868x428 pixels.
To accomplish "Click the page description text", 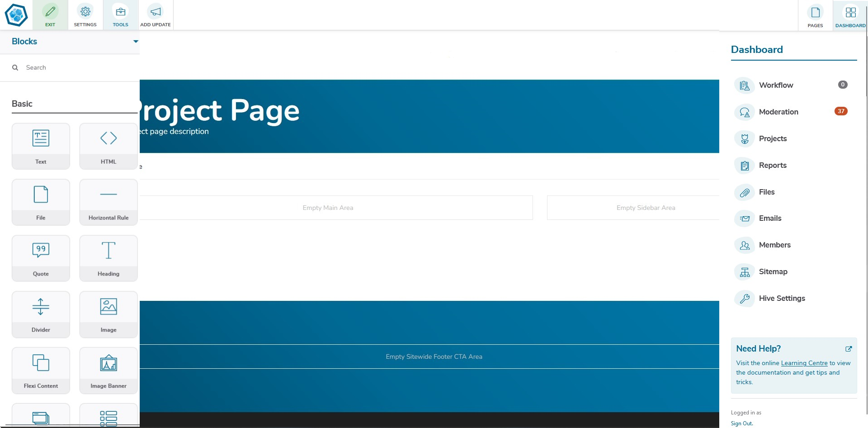I will pos(175,131).
